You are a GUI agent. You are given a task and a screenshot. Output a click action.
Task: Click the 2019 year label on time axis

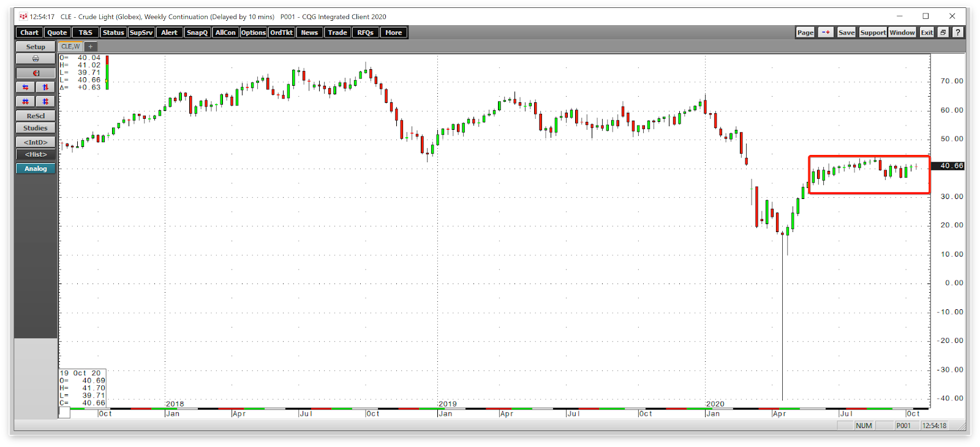pos(448,404)
